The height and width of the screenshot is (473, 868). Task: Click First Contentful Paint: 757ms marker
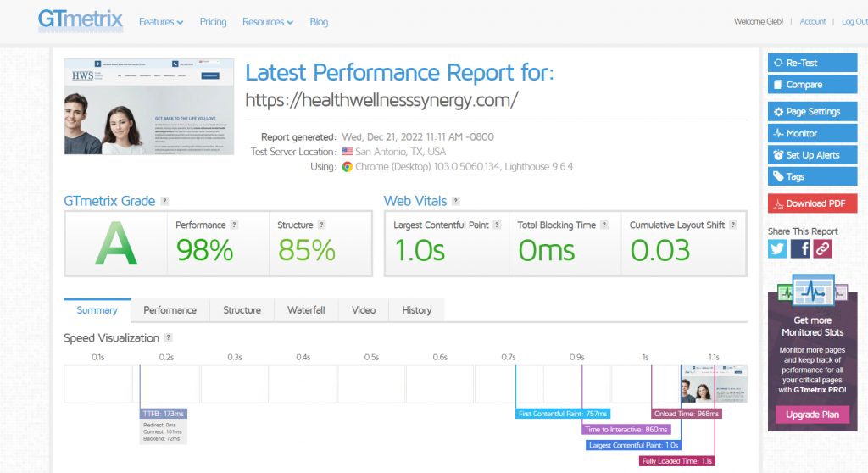(x=563, y=414)
